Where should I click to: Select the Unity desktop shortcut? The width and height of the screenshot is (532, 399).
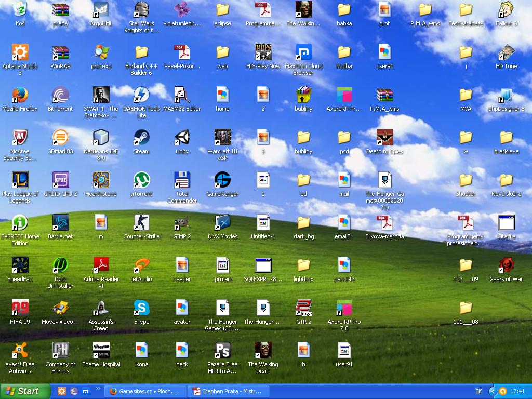click(x=182, y=138)
